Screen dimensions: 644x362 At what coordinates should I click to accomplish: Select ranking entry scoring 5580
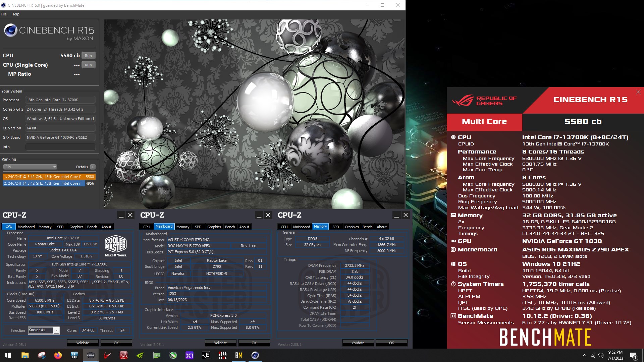coord(49,177)
